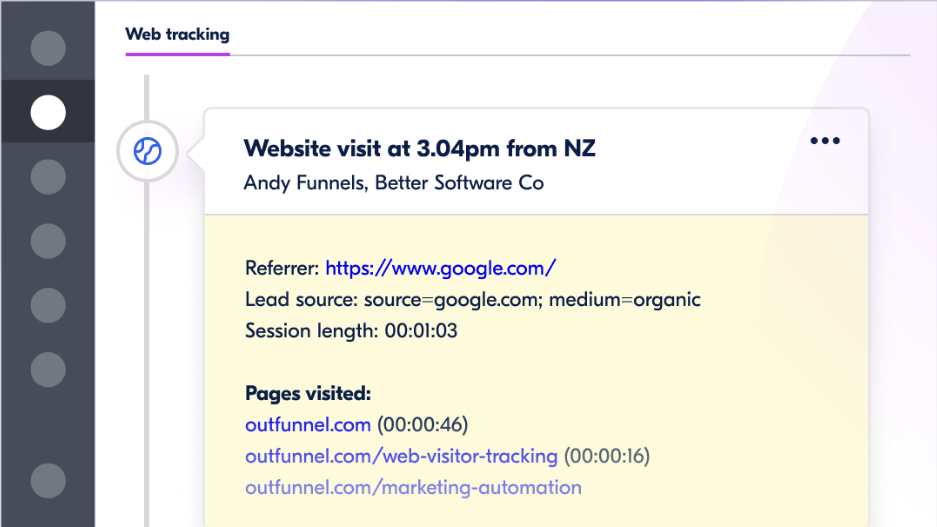Click the Pages visited: heading
Image resolution: width=937 pixels, height=527 pixels.
[308, 393]
